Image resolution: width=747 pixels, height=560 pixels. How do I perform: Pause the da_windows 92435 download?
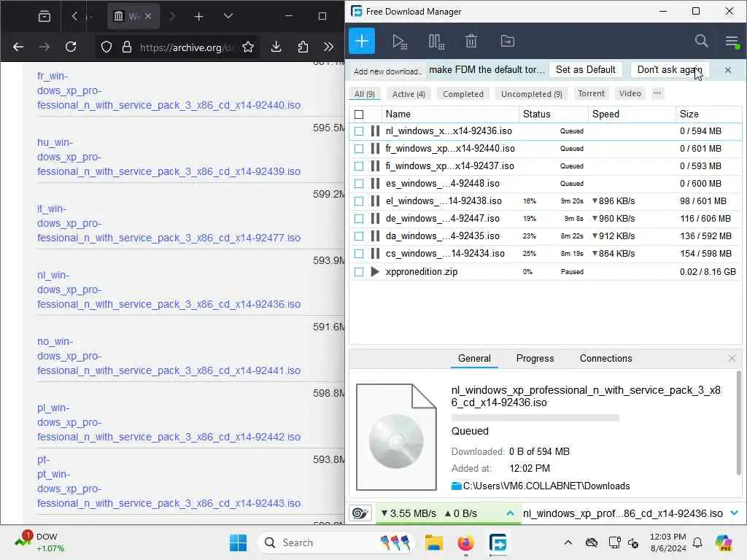(x=375, y=236)
